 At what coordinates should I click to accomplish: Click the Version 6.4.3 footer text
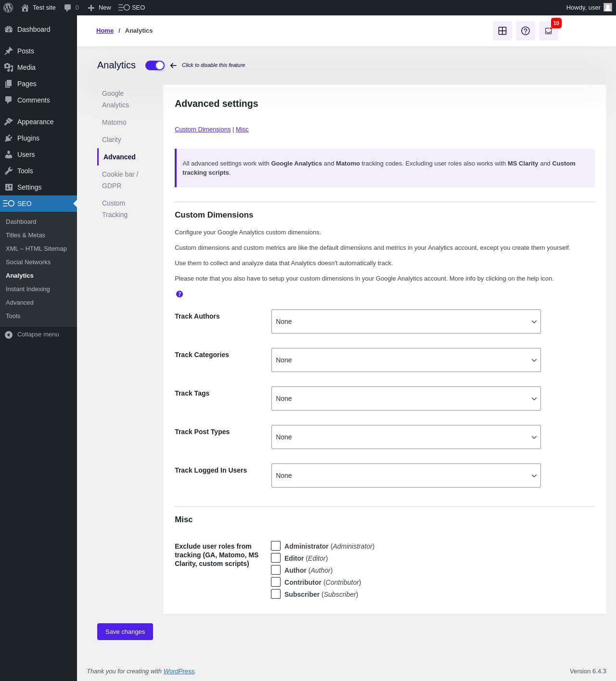[588, 671]
